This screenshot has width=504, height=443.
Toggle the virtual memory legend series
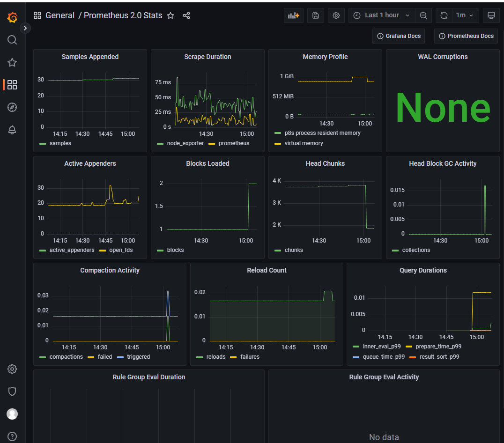pyautogui.click(x=304, y=143)
